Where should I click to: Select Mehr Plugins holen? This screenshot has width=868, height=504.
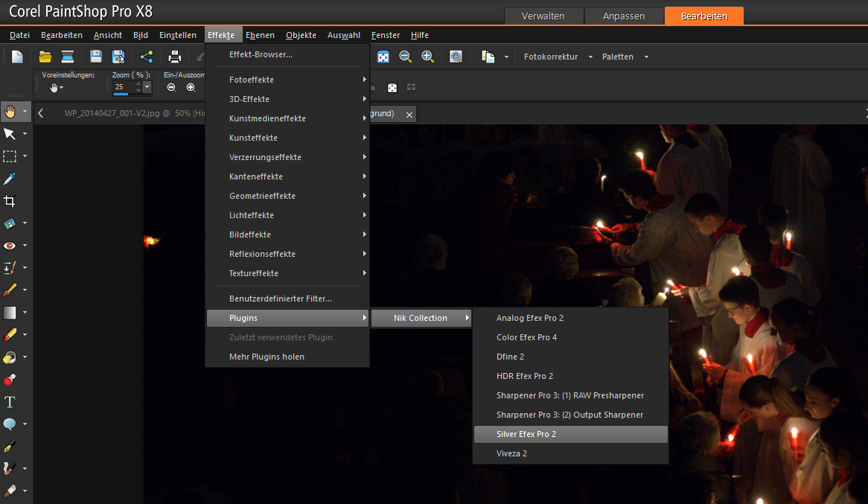288,357
